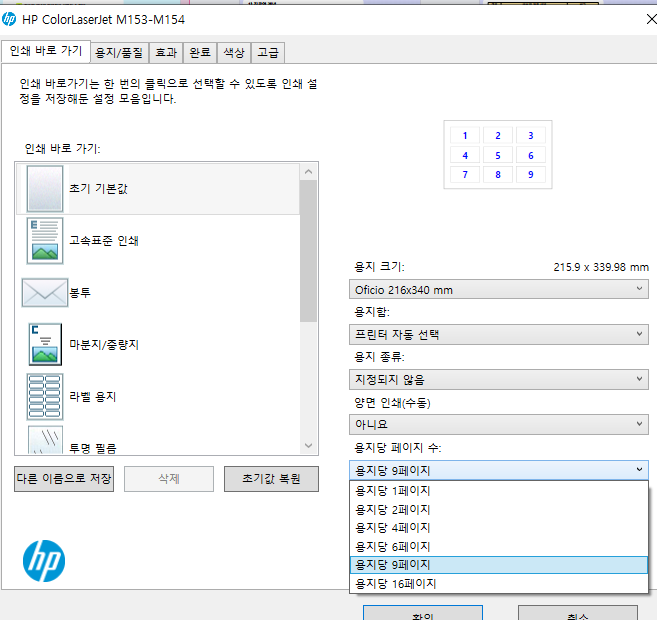The height and width of the screenshot is (620, 657).
Task: Click the 9-page layout preview thumbnail
Action: (x=498, y=155)
